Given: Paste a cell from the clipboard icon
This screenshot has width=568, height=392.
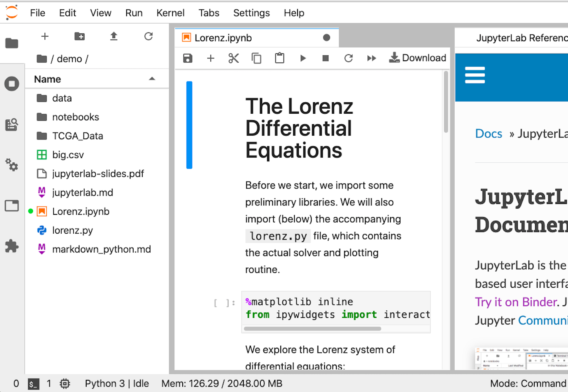Looking at the screenshot, I should (x=279, y=58).
